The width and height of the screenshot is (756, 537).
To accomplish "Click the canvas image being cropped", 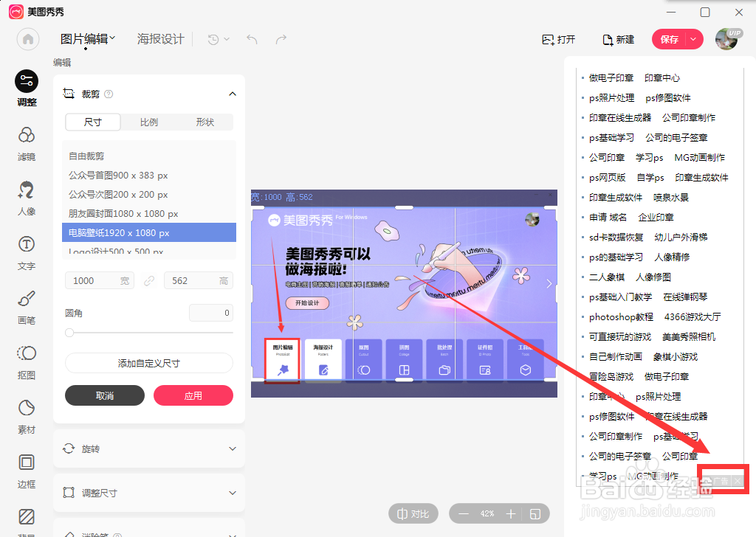I will (x=404, y=294).
